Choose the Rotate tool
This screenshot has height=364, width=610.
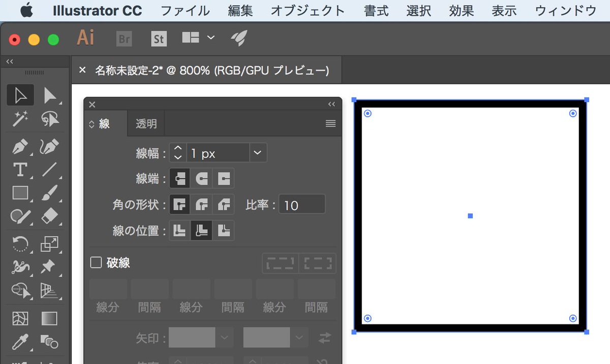click(20, 244)
